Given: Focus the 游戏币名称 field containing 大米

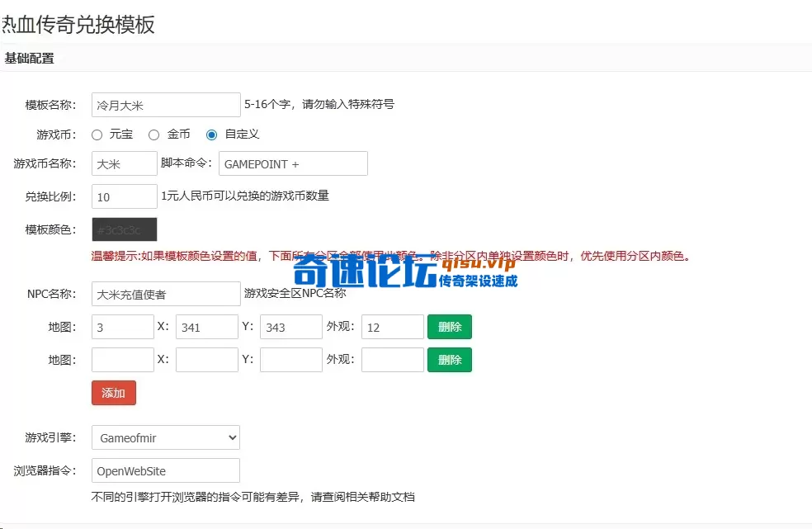Looking at the screenshot, I should (125, 163).
